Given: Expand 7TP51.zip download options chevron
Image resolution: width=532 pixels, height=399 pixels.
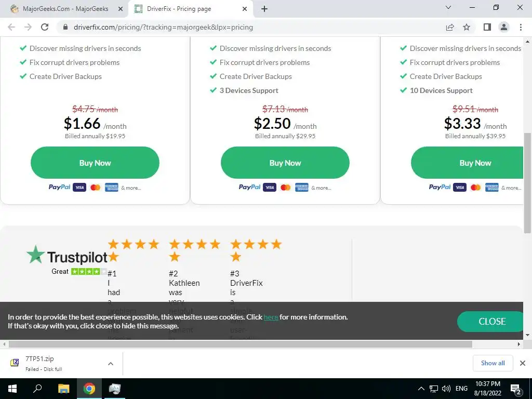Looking at the screenshot, I should pyautogui.click(x=111, y=364).
